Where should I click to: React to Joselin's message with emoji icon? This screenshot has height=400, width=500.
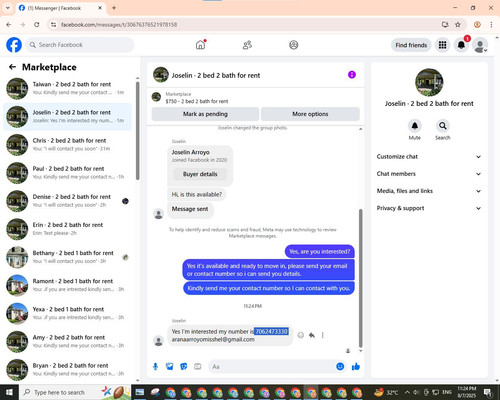point(301,335)
